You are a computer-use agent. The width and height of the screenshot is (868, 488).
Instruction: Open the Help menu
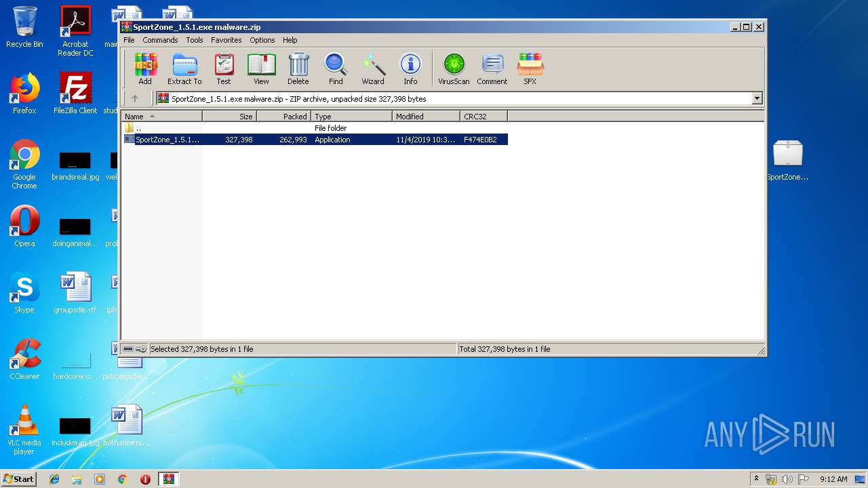[290, 40]
